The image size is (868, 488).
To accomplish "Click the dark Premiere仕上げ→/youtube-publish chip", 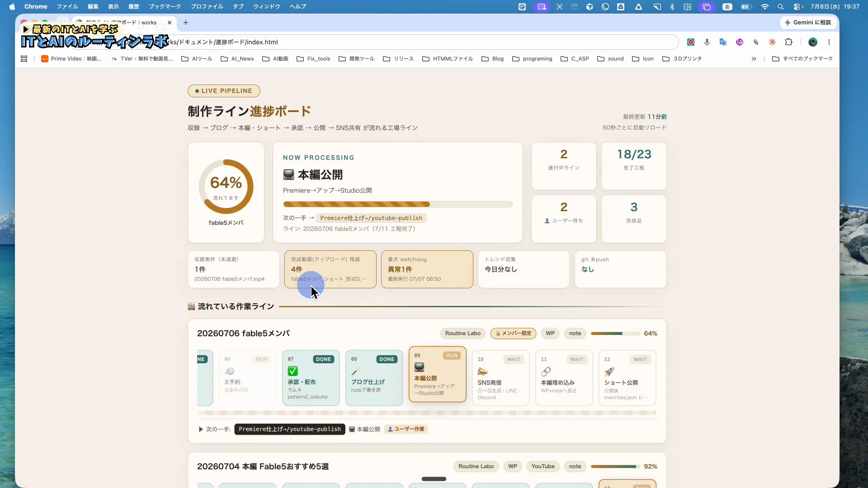I will coord(290,429).
